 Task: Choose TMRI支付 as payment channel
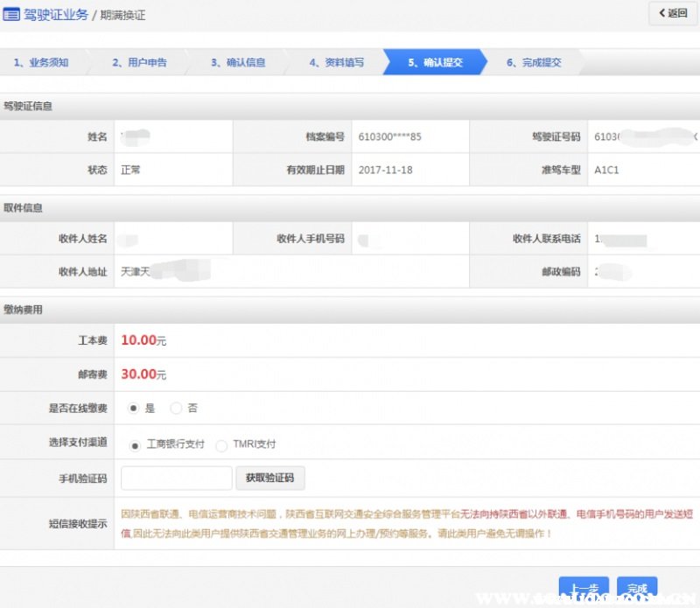[221, 444]
